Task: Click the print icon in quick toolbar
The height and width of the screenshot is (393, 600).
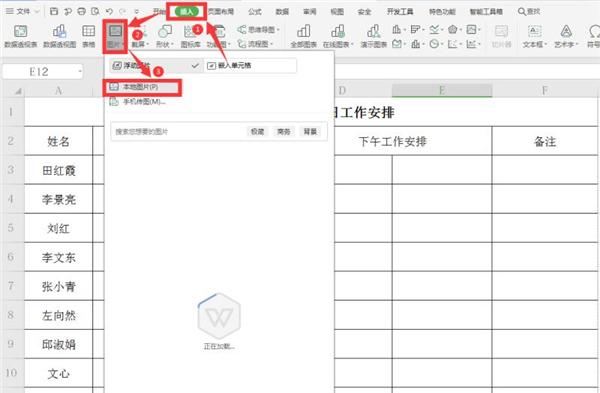Action: [82, 11]
